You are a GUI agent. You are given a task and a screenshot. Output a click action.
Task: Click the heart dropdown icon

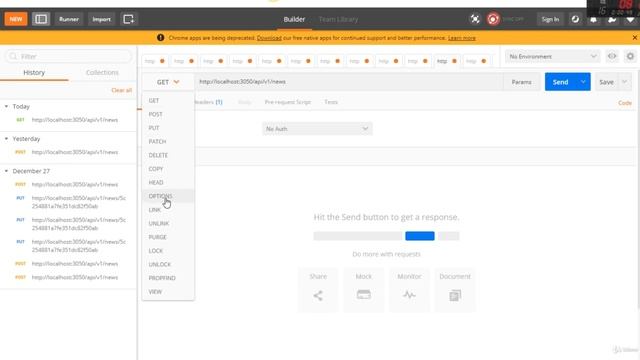(x=630, y=19)
